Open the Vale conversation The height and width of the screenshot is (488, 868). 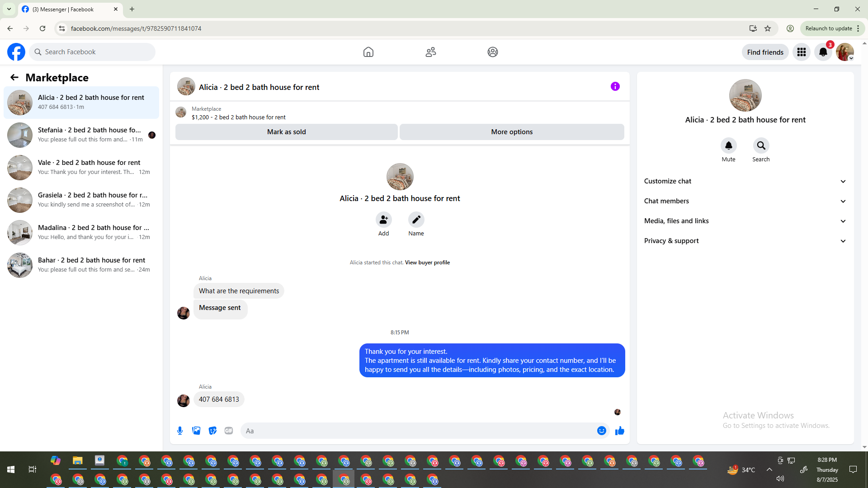click(81, 168)
